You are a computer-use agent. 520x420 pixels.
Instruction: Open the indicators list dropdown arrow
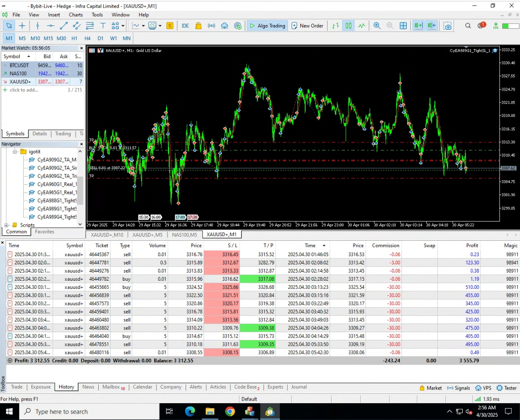(x=143, y=26)
